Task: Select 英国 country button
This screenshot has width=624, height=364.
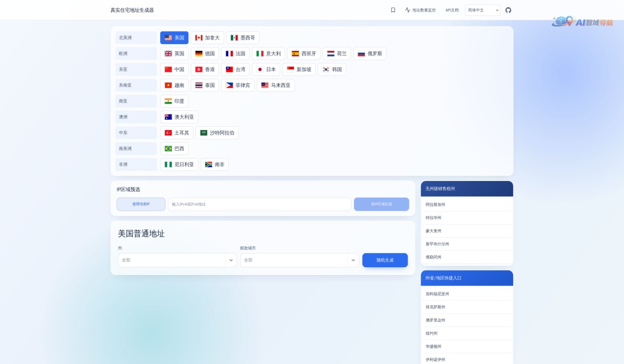Action: click(174, 54)
